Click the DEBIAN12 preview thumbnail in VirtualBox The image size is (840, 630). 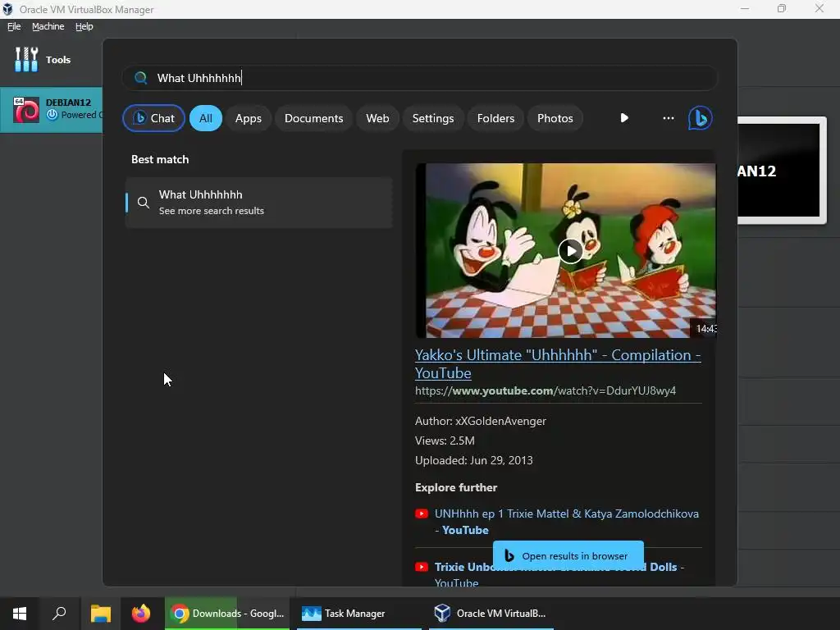781,171
